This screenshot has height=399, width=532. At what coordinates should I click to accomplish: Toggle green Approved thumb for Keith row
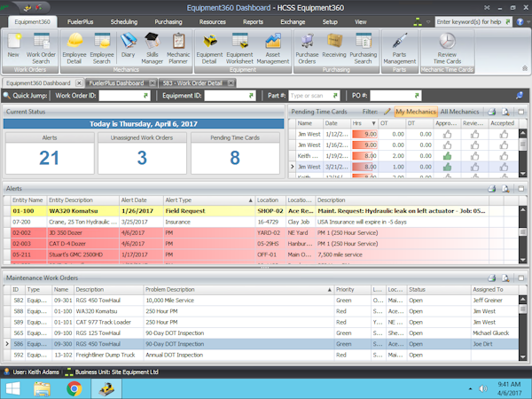click(447, 156)
